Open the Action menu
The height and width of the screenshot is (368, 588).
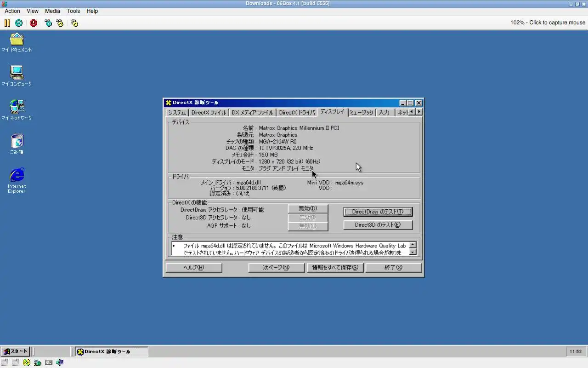coord(12,11)
